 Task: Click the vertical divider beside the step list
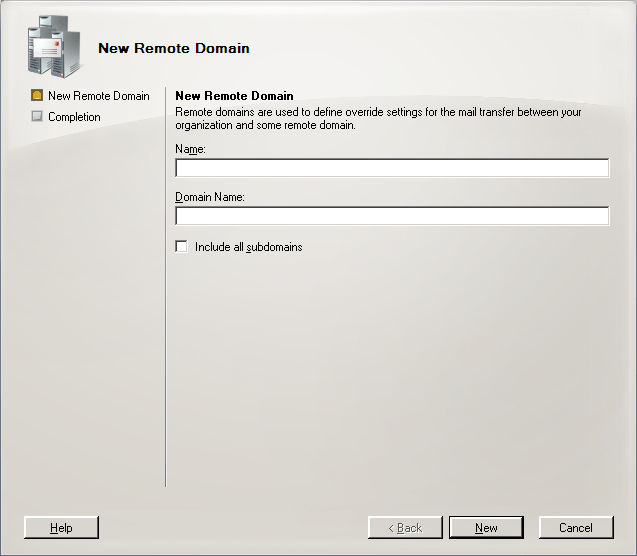[165, 287]
